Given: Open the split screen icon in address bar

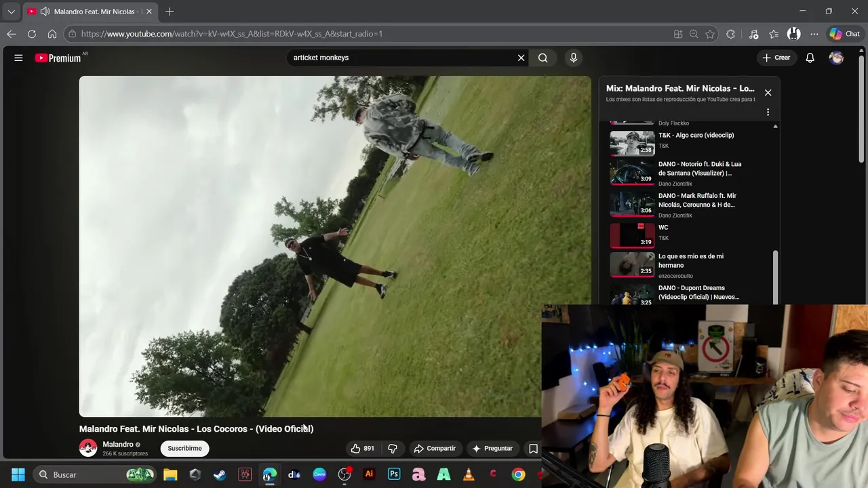Looking at the screenshot, I should click(678, 34).
